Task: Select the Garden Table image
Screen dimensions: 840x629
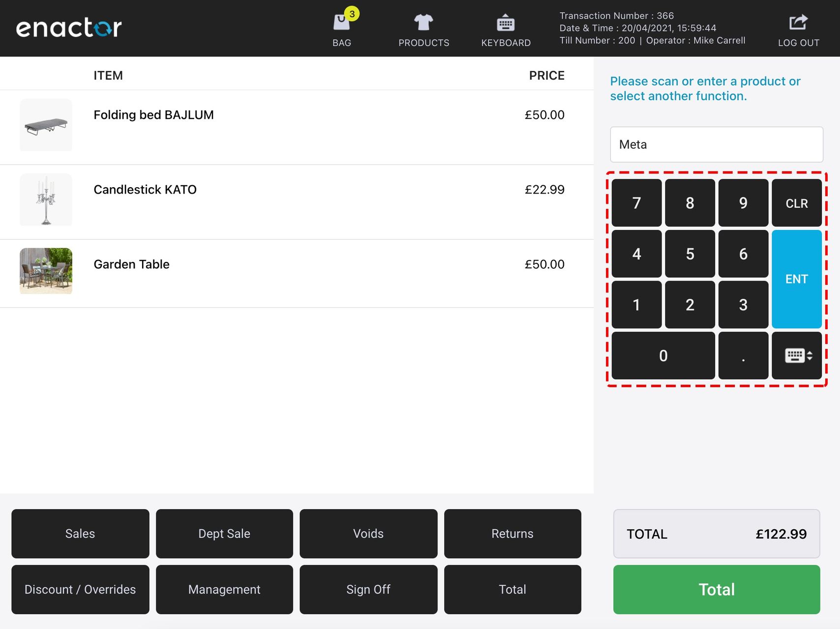Action: tap(46, 271)
